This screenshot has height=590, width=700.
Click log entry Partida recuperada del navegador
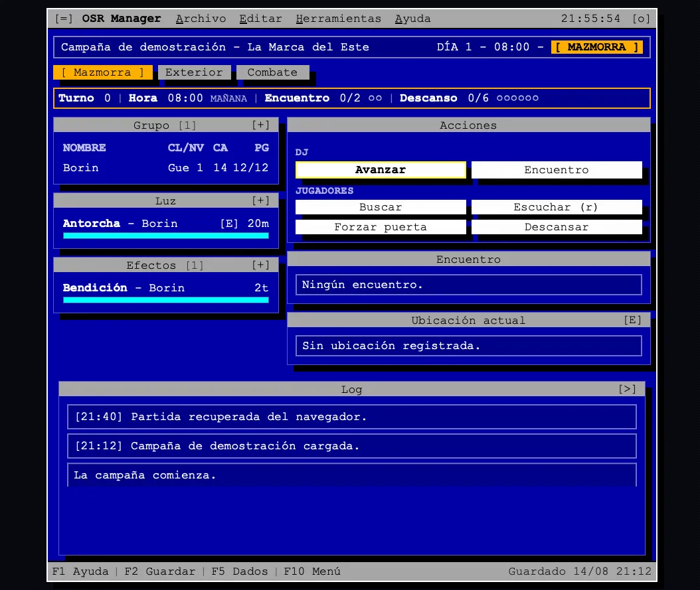pos(352,417)
